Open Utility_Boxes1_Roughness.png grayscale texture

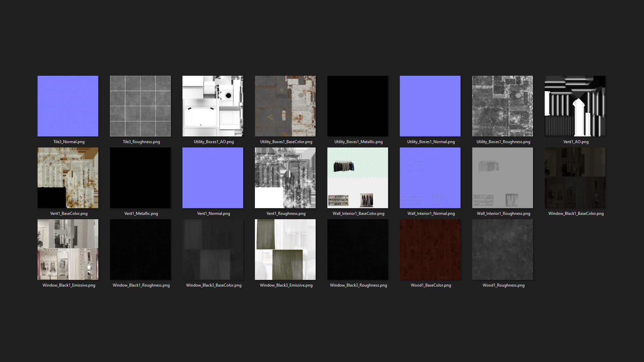pyautogui.click(x=502, y=106)
